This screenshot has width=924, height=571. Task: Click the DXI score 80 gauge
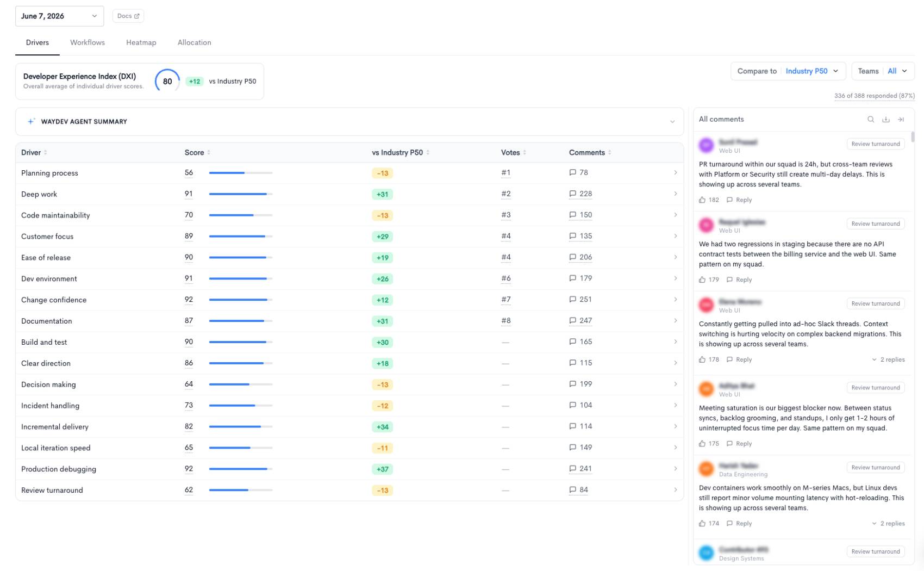167,82
